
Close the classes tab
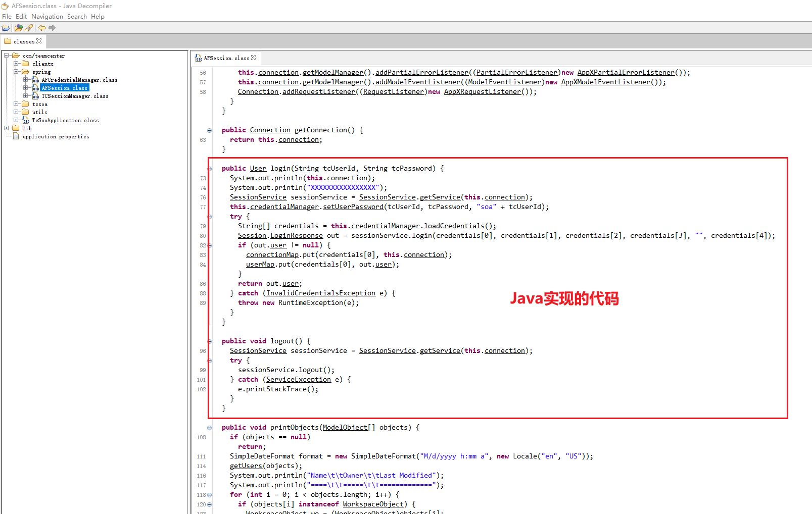tap(39, 41)
